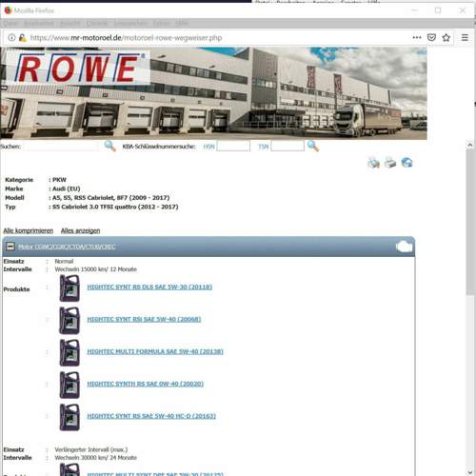Click the ROWE logo banner

(77, 68)
